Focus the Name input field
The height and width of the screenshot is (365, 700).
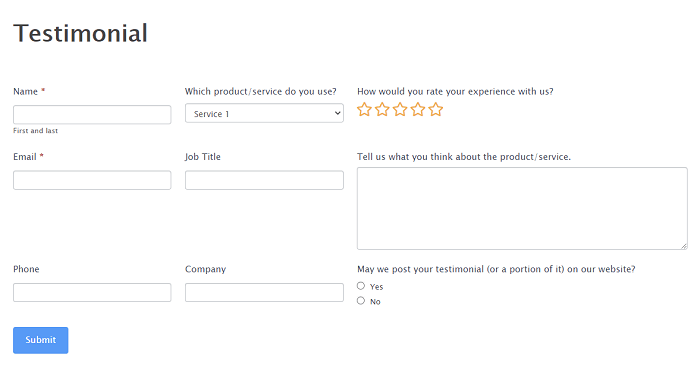[92, 115]
